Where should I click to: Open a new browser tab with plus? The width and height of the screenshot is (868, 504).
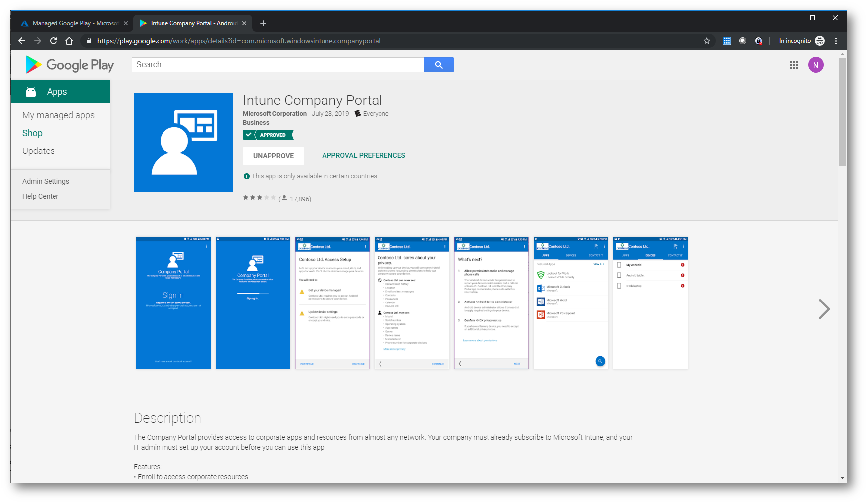[263, 23]
